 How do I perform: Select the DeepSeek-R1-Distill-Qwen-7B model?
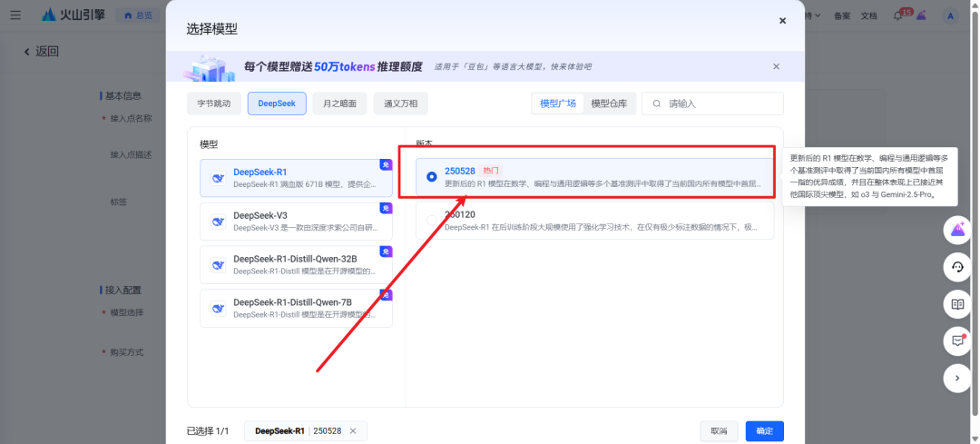tap(296, 309)
